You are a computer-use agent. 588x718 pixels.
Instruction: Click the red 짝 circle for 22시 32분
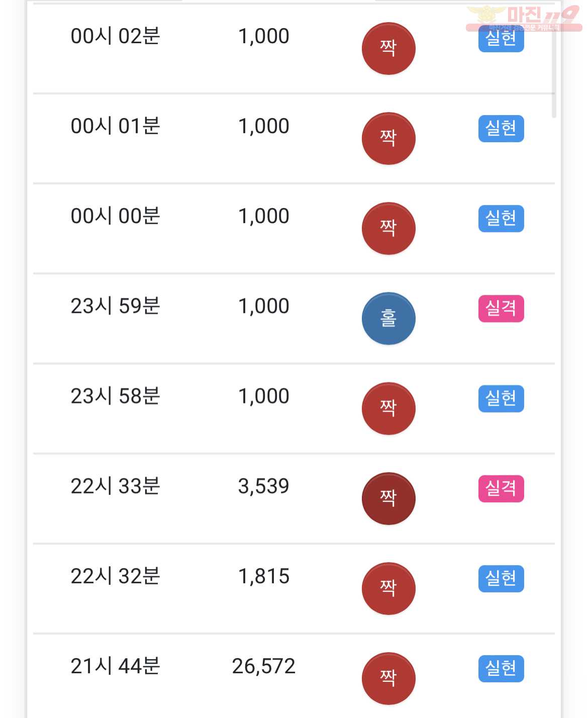point(388,588)
